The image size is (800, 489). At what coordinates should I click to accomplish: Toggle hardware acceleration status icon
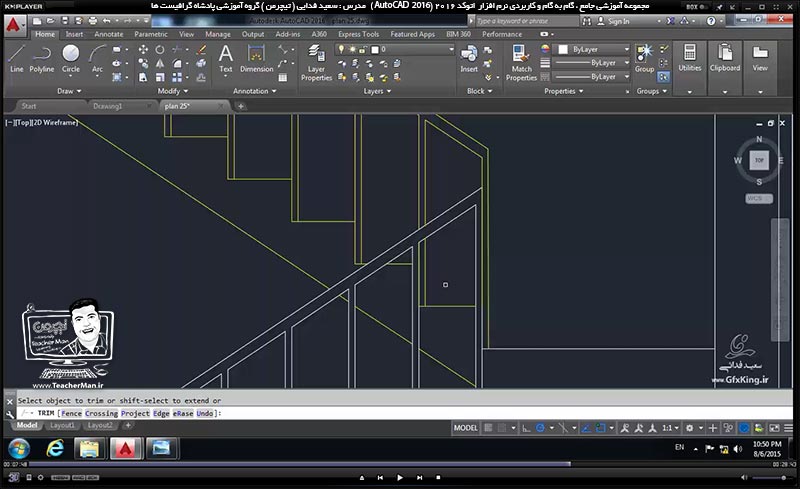click(744, 428)
